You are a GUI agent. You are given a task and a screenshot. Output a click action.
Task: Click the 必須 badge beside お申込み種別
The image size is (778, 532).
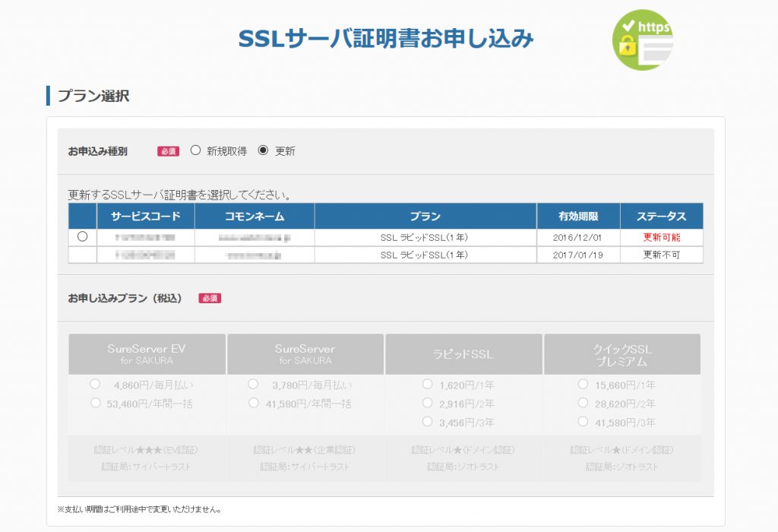pyautogui.click(x=168, y=151)
